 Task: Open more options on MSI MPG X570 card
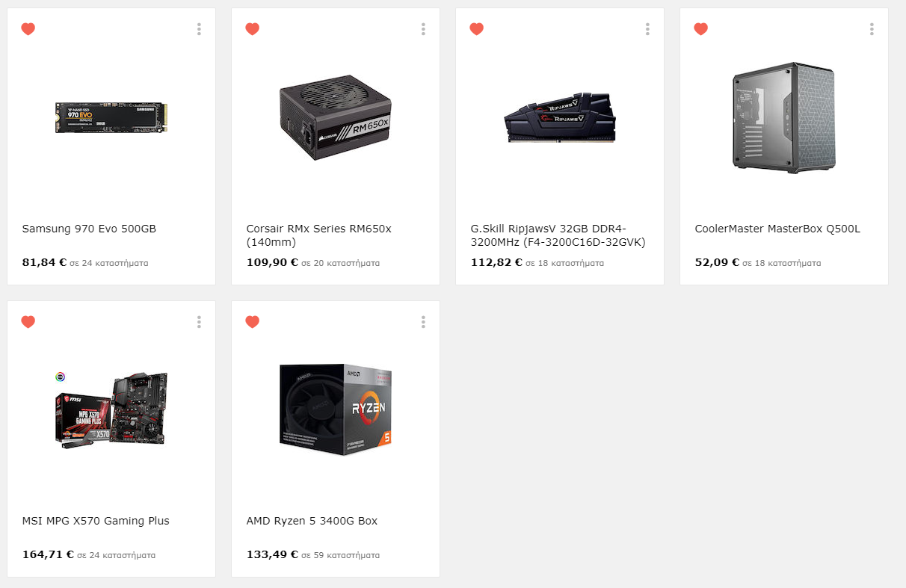(x=199, y=322)
